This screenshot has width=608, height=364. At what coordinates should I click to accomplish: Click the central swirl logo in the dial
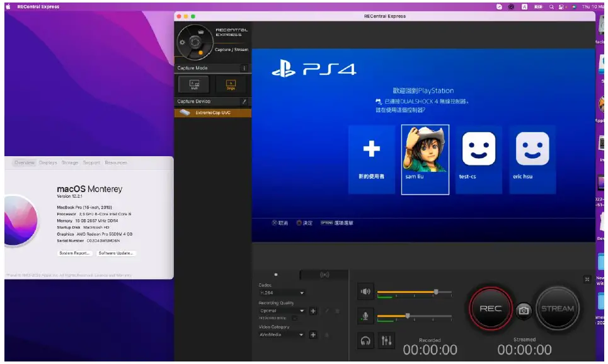195,42
